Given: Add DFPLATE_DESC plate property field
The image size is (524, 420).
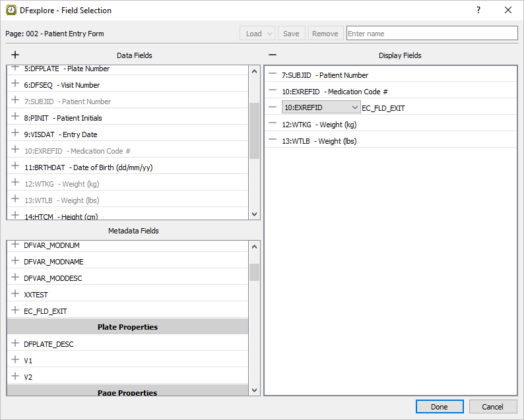Looking at the screenshot, I should coord(15,344).
